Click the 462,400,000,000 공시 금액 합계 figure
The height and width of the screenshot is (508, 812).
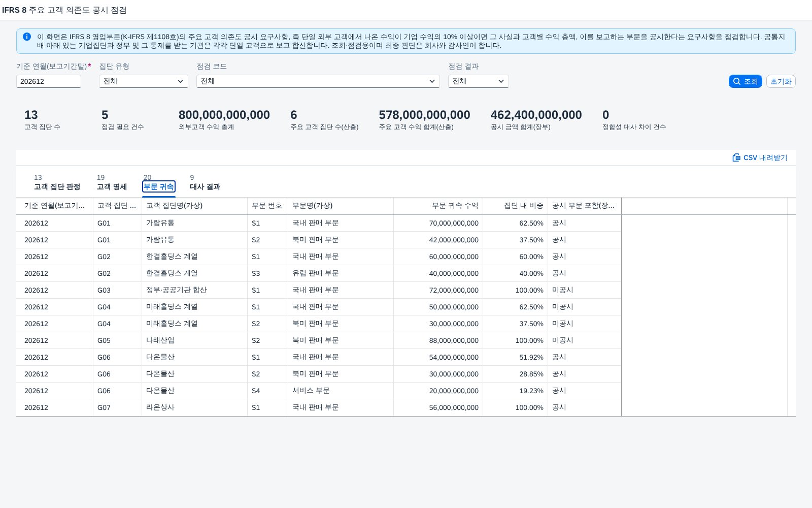click(536, 115)
